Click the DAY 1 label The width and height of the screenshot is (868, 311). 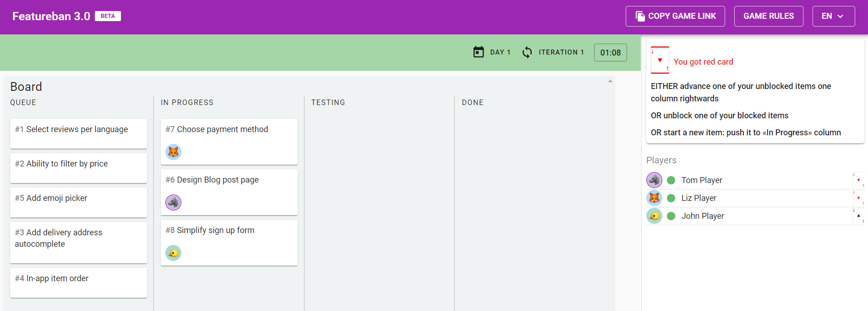coord(500,52)
